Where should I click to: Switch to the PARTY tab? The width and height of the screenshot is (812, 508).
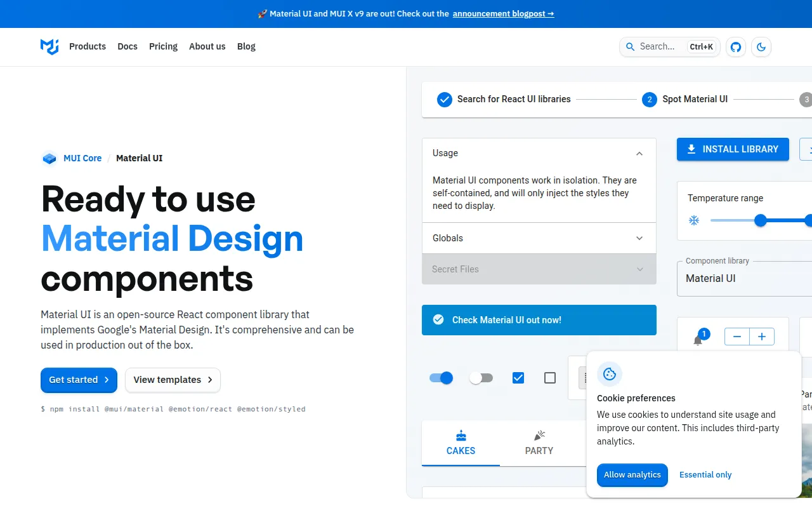pos(539,443)
